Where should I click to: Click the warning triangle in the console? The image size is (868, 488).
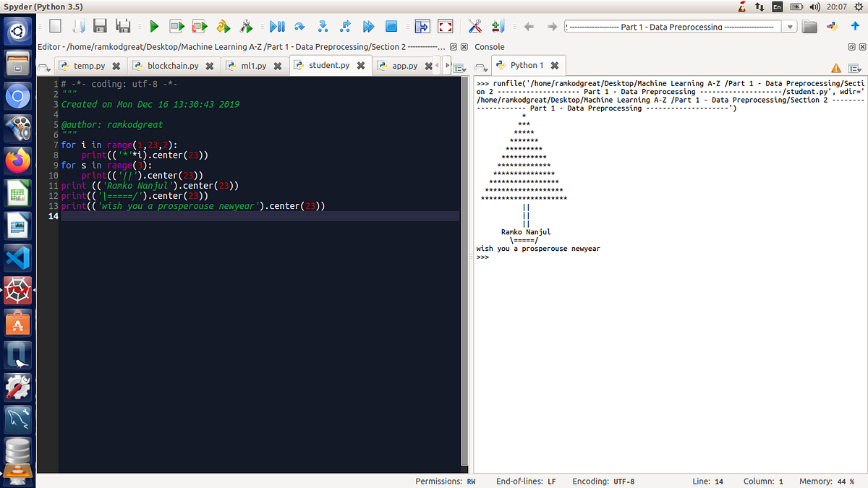(x=837, y=67)
